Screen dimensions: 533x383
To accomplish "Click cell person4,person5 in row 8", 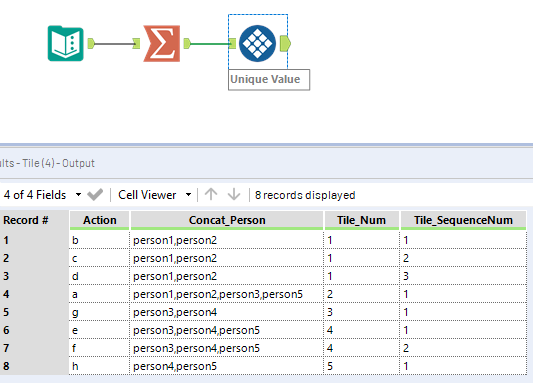I will (227, 366).
